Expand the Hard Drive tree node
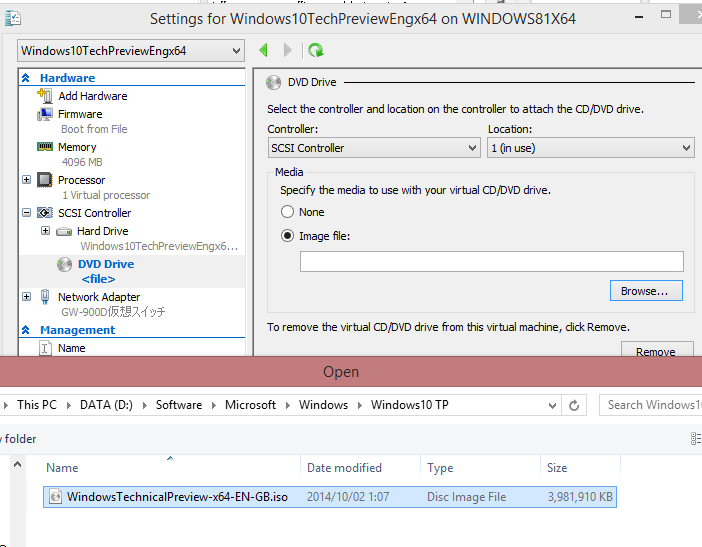 (45, 231)
